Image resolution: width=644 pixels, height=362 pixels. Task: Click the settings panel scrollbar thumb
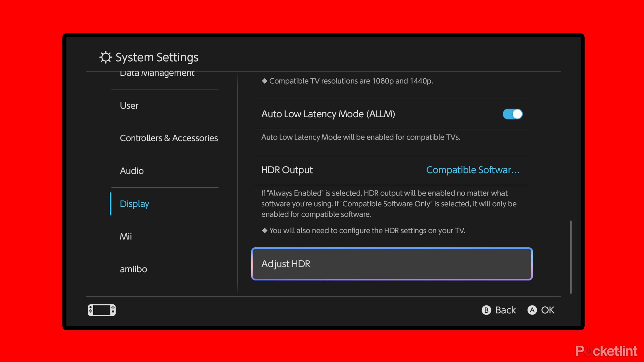(571, 257)
